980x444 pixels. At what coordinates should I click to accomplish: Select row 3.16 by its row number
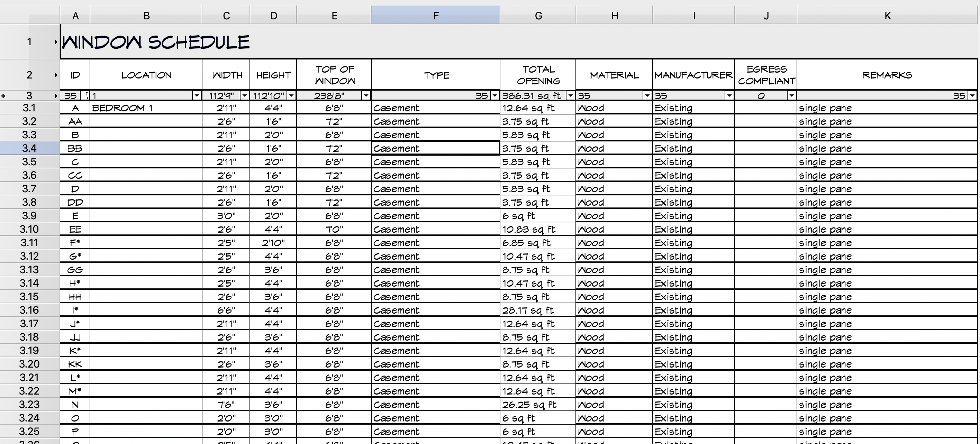(30, 310)
